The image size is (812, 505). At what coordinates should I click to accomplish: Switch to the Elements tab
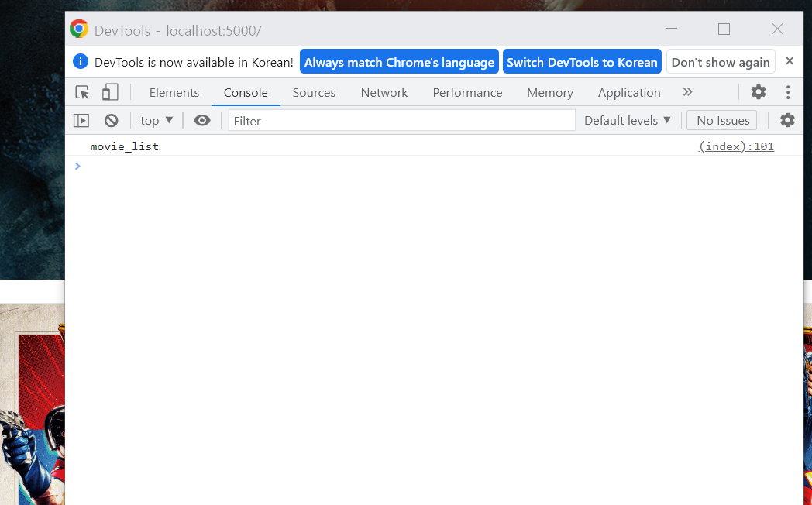[174, 93]
